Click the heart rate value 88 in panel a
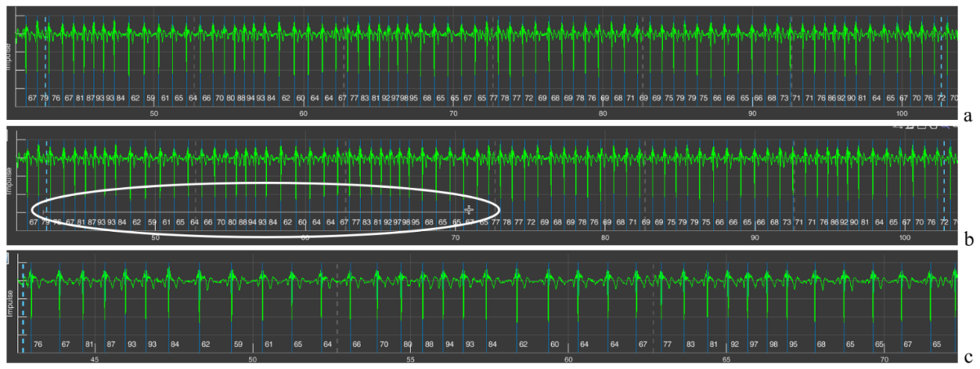Viewport: 980px width, 369px height. point(241,98)
